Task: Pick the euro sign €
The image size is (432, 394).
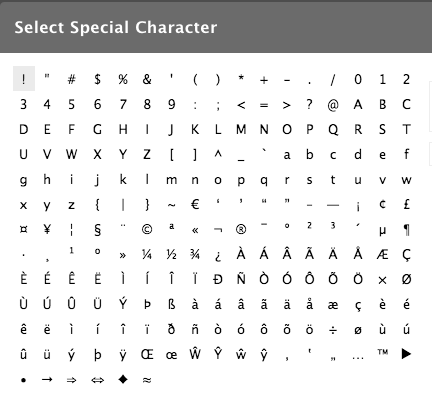Action: click(195, 204)
